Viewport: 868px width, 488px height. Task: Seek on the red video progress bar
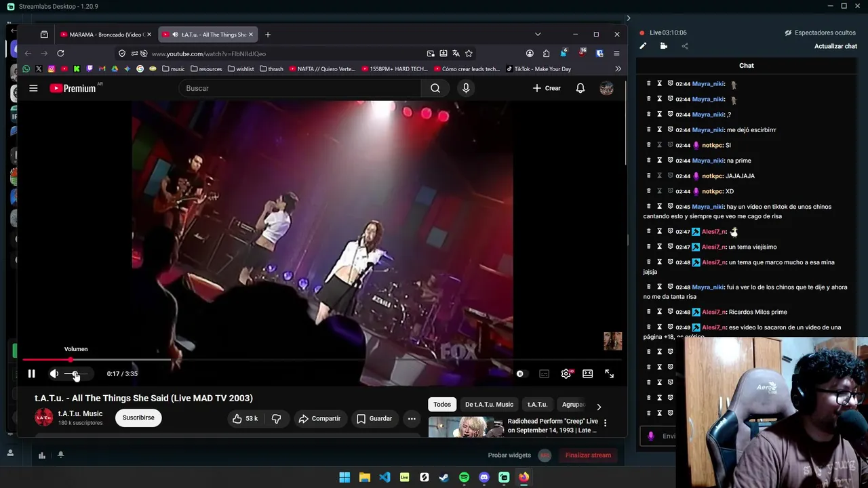coord(321,360)
